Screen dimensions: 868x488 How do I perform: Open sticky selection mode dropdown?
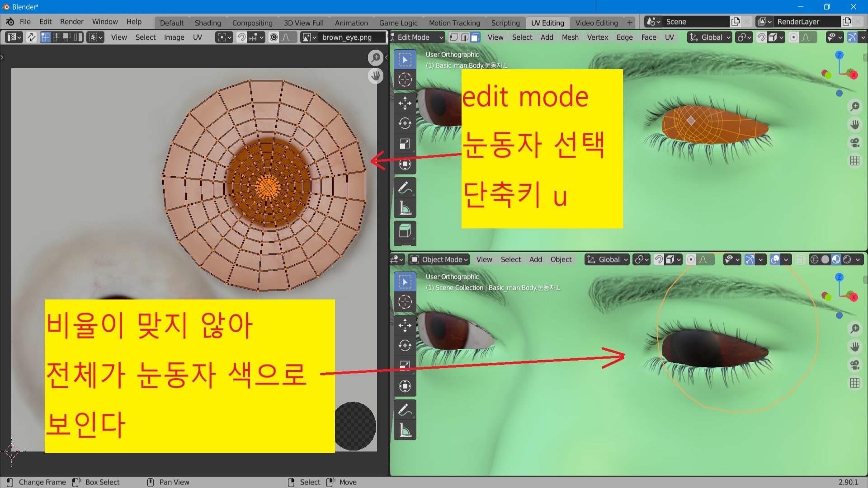click(95, 37)
